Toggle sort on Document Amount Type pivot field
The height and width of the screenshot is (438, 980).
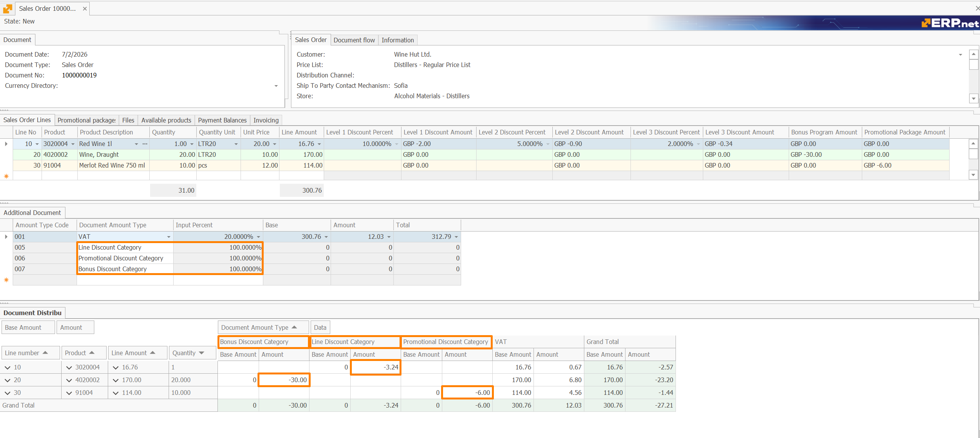click(263, 327)
